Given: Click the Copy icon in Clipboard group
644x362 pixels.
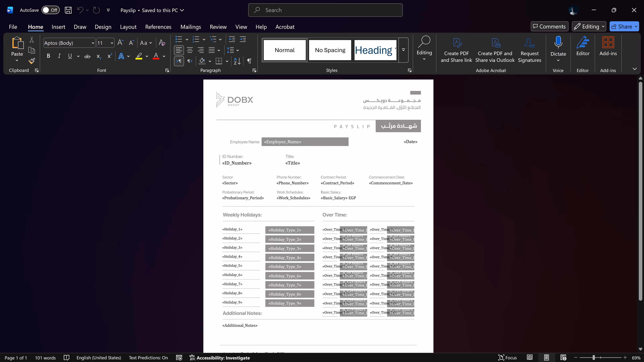Looking at the screenshot, I should coord(32,50).
